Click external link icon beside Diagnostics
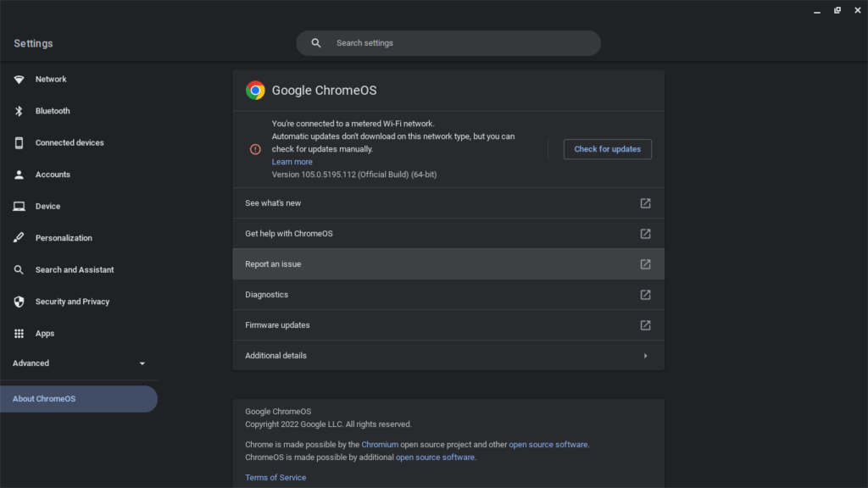 [645, 294]
